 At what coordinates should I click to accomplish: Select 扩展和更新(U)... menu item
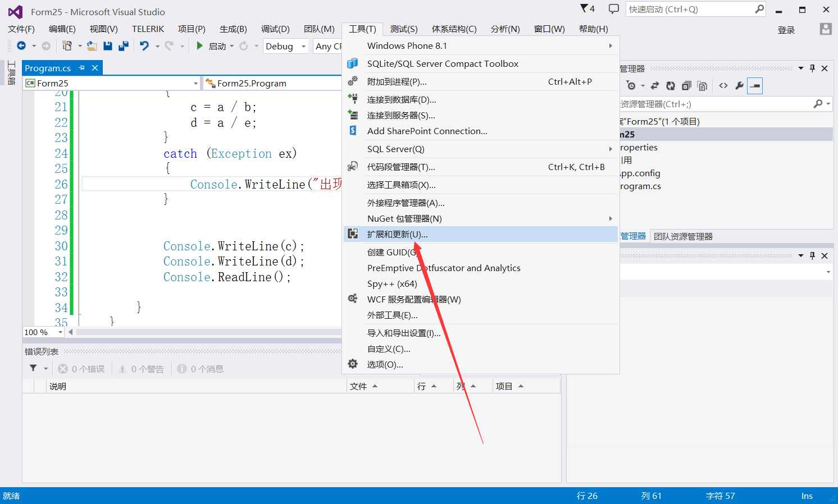click(x=481, y=234)
